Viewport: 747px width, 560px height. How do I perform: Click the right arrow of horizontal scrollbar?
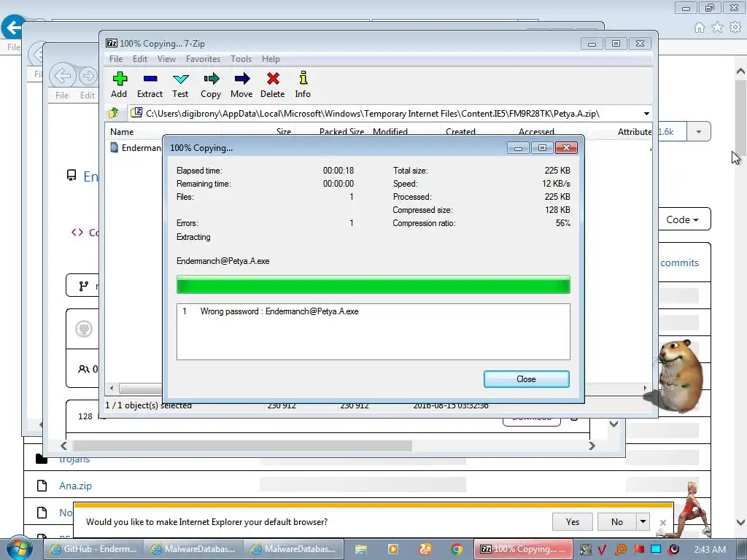tap(592, 446)
